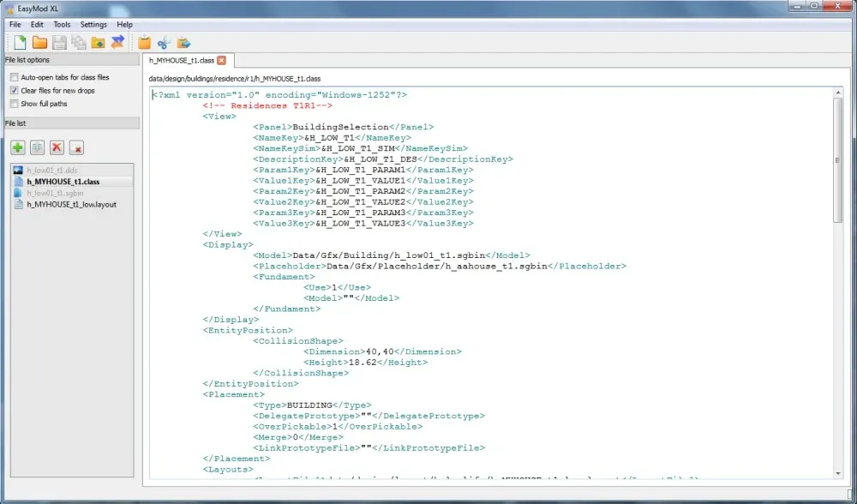Image resolution: width=857 pixels, height=504 pixels.
Task: Click the floppy disk save icon
Action: pyautogui.click(x=59, y=42)
